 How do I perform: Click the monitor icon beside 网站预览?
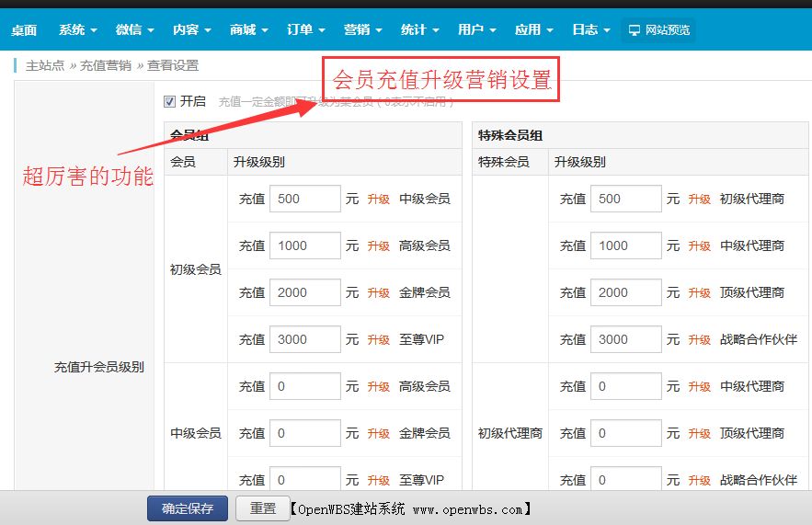point(635,30)
